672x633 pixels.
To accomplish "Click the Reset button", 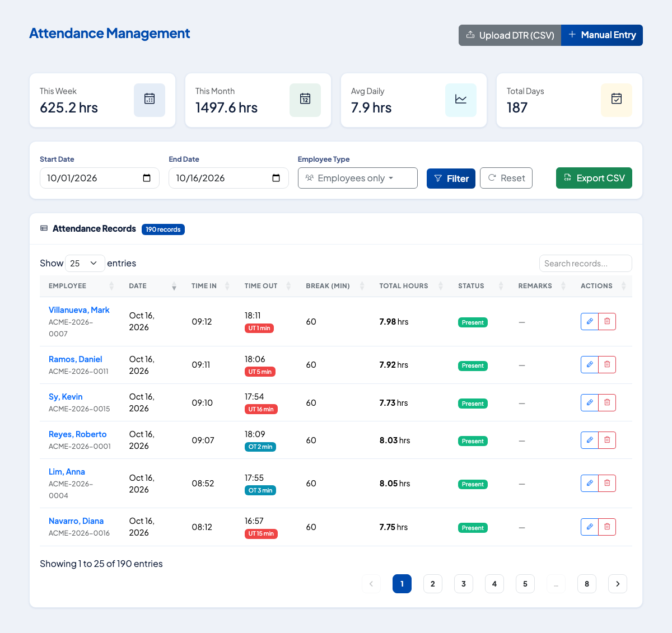I will tap(506, 178).
